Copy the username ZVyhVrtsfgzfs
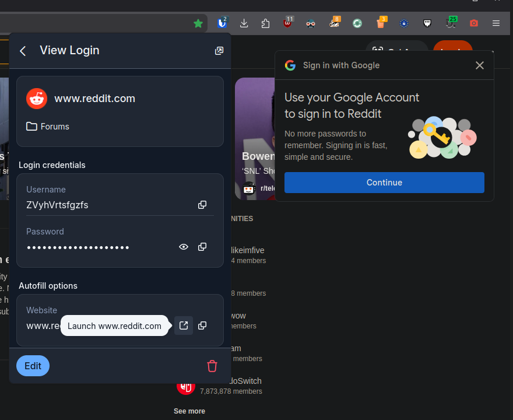 pos(202,205)
